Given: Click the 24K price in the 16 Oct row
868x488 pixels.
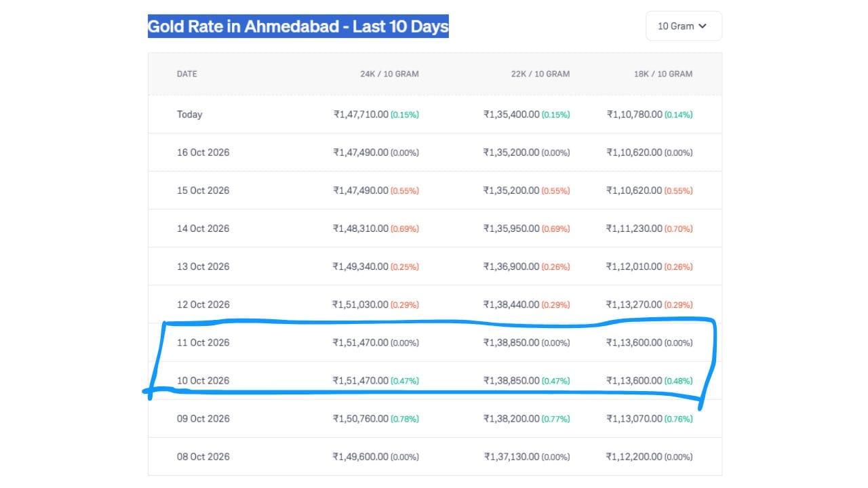Looking at the screenshot, I should click(x=361, y=152).
